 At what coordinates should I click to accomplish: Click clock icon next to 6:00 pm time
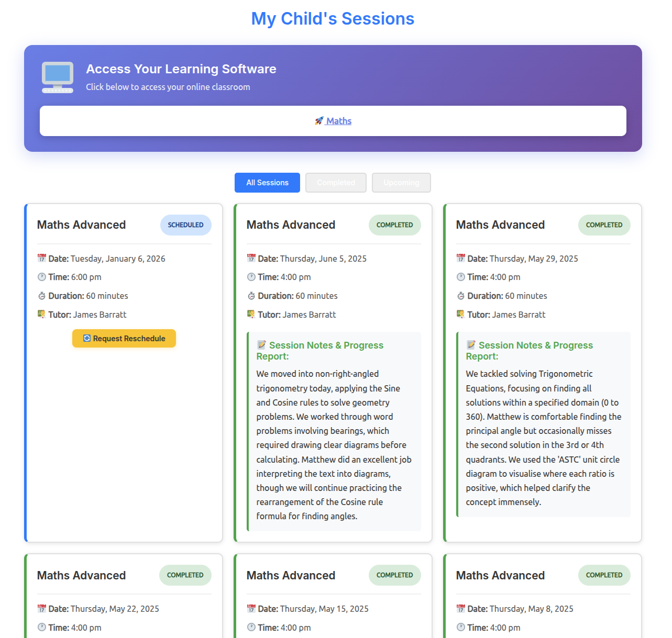42,277
